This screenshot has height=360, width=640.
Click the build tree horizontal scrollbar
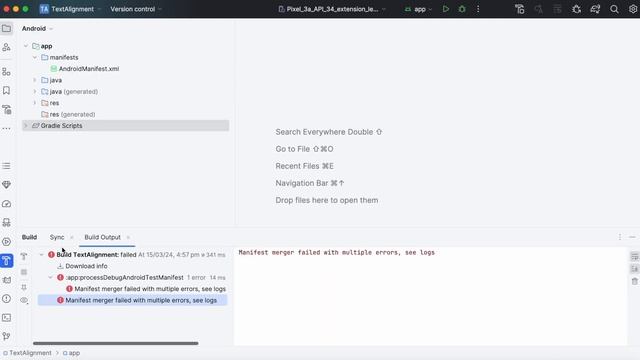(116, 344)
